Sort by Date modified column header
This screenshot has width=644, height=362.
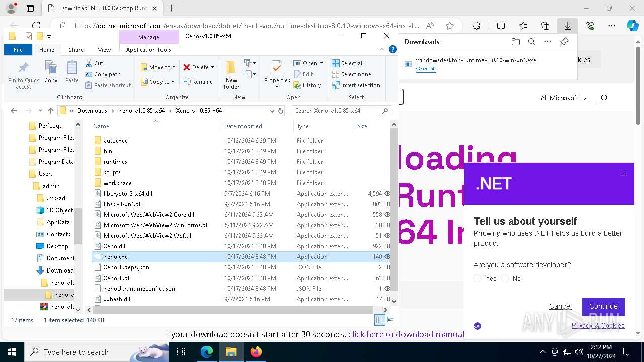tap(257, 126)
